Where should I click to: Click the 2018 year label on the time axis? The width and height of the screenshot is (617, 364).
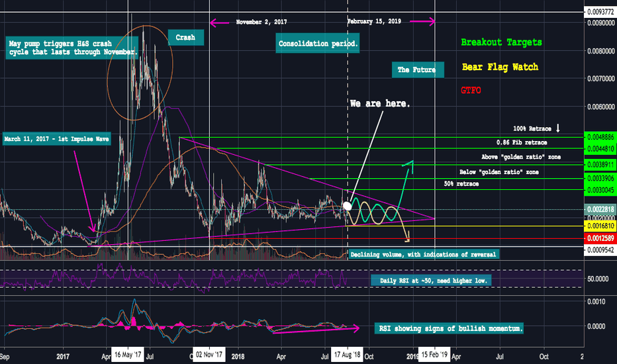238,357
